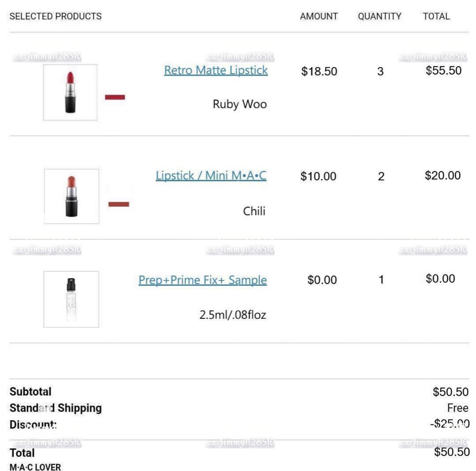
Task: Select the Chili shade color swatch
Action: pyautogui.click(x=119, y=204)
